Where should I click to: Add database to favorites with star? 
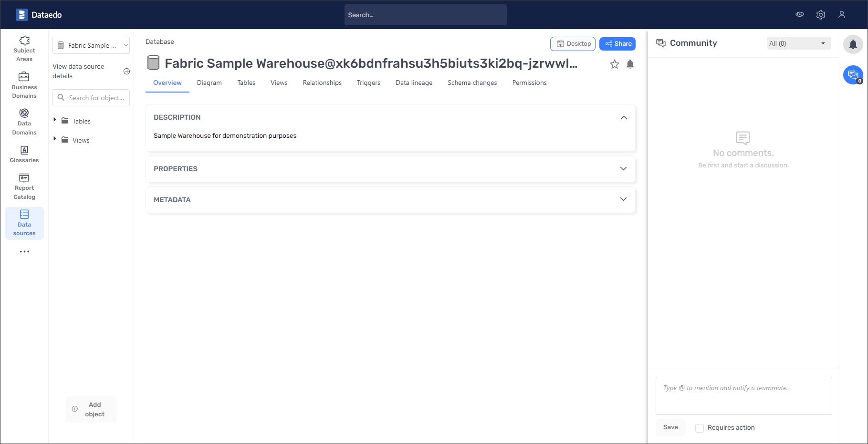tap(615, 64)
